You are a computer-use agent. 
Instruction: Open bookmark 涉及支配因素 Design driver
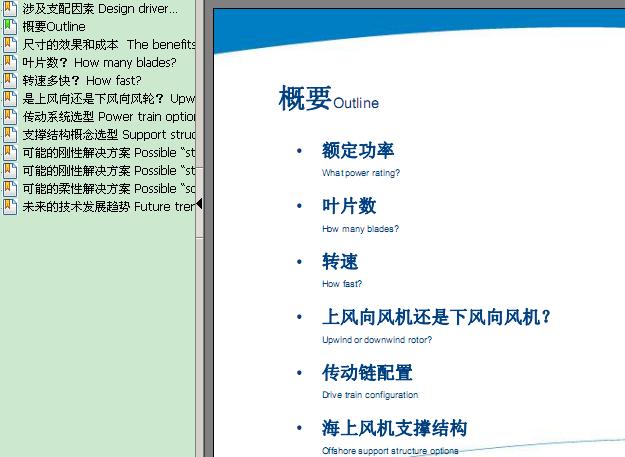coord(100,9)
